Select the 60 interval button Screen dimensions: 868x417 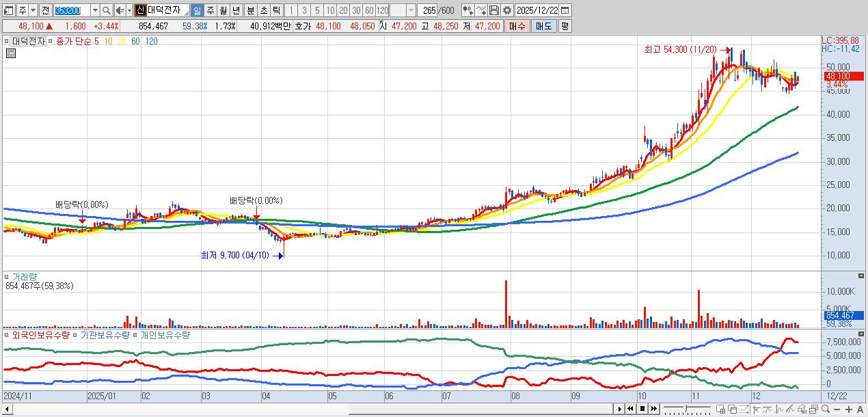tap(368, 10)
